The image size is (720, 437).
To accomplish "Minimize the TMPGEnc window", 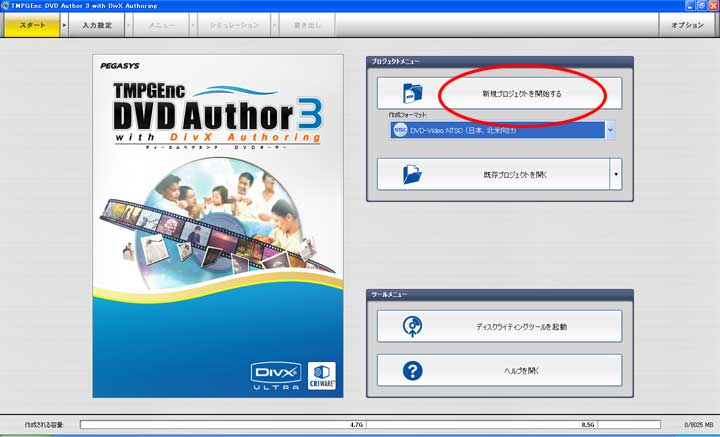I will [691, 6].
